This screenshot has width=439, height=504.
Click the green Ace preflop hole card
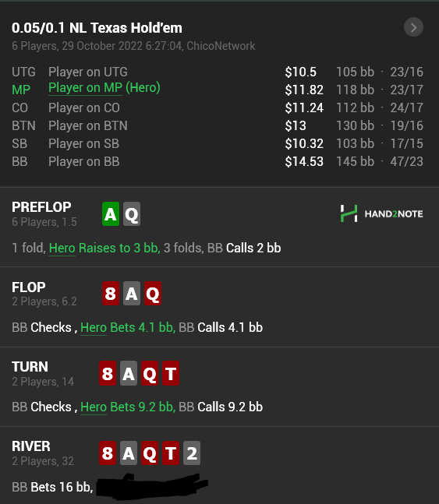[111, 213]
